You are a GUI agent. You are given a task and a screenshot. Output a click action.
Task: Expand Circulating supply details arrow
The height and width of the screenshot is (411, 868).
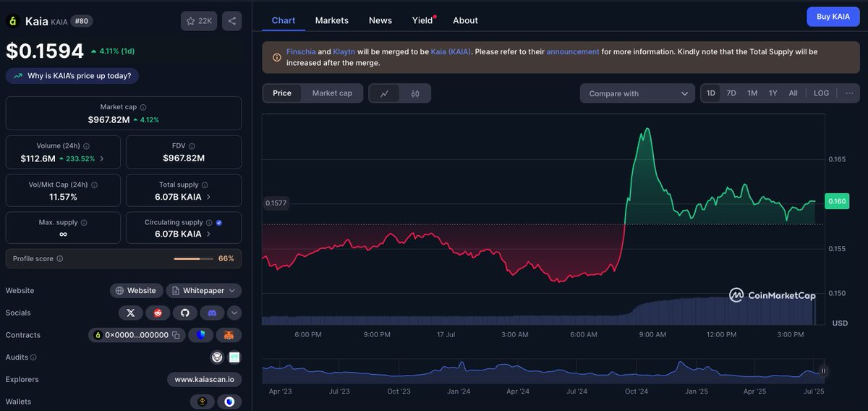(209, 234)
